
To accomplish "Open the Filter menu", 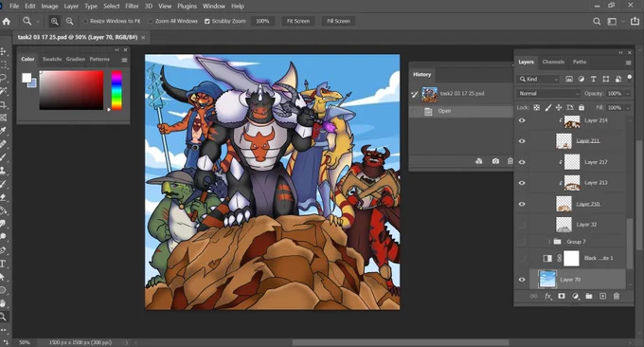I will click(132, 7).
